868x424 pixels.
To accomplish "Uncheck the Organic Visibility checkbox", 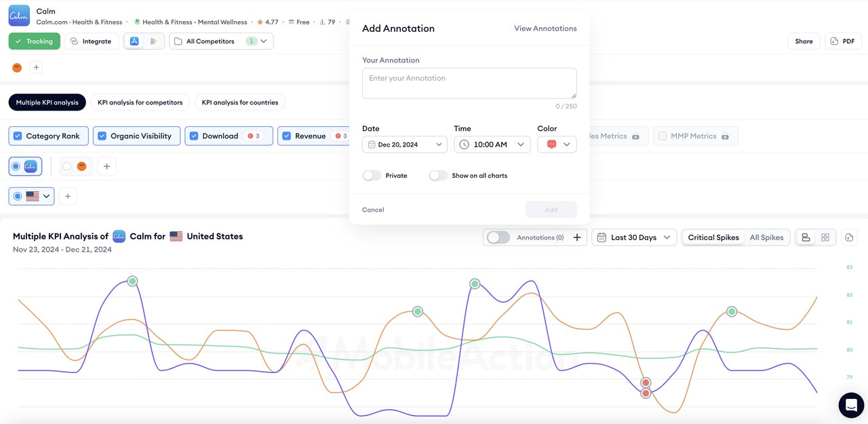I will tap(102, 136).
